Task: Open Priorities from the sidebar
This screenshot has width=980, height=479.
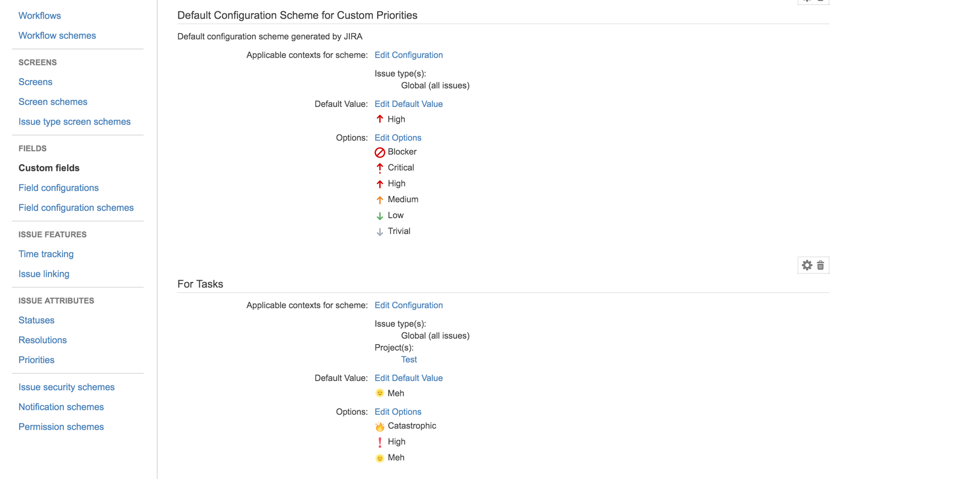Action: point(36,360)
